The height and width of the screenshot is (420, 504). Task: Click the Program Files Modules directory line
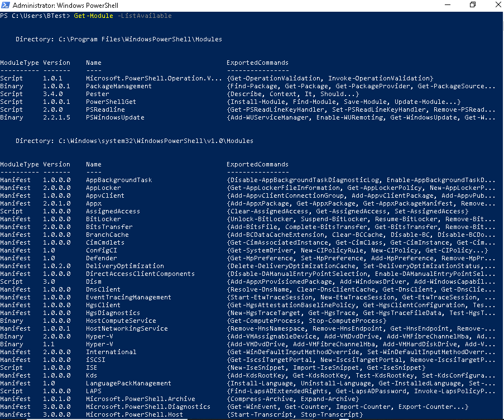click(x=119, y=39)
